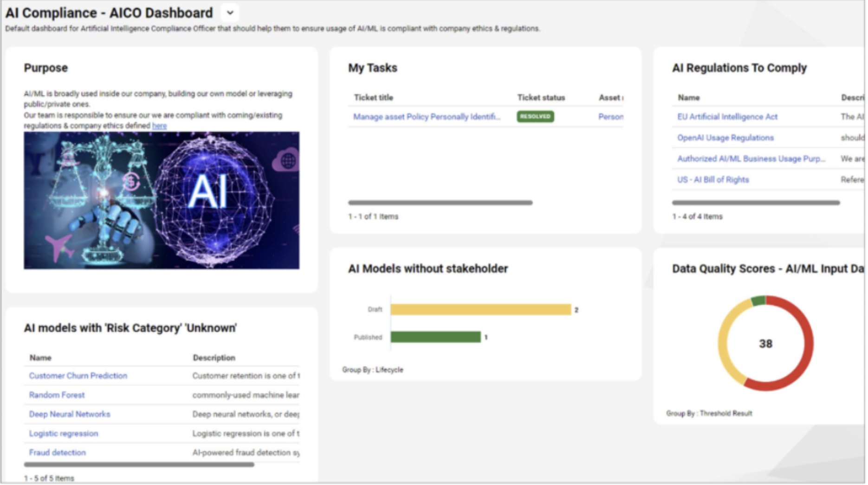
Task: Open the 'Person' asset link in My Tasks
Action: click(x=610, y=117)
